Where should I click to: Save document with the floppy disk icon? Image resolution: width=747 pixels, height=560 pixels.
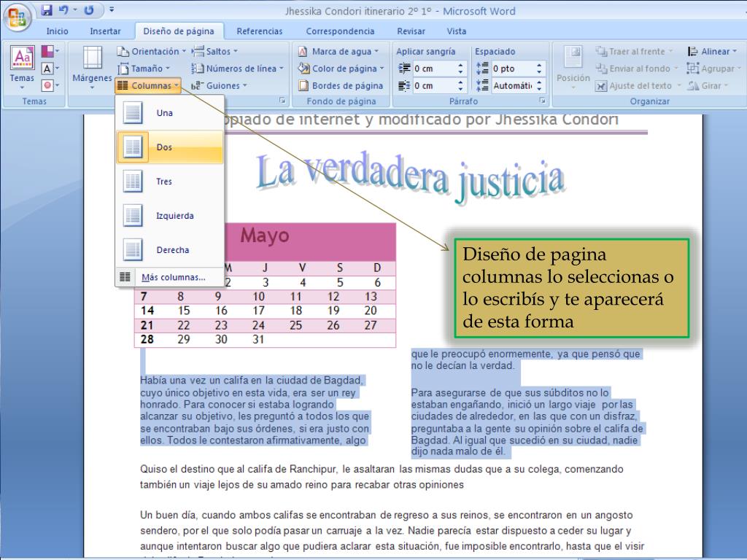[46, 9]
